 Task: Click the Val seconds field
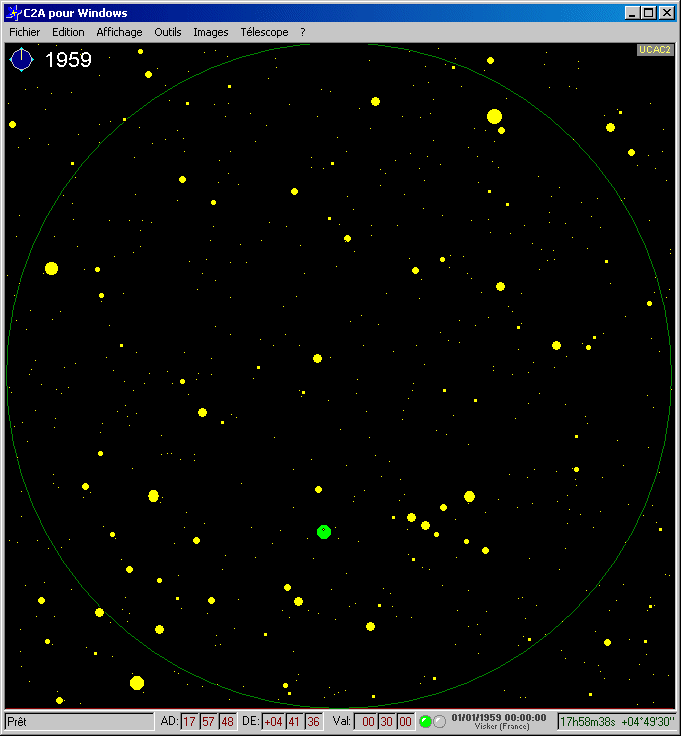pos(406,721)
